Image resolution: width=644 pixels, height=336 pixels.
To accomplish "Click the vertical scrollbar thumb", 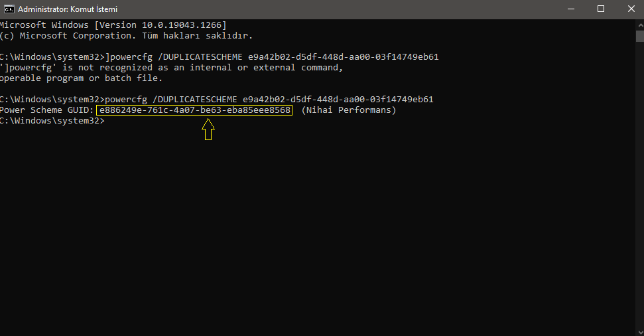I will [640, 37].
